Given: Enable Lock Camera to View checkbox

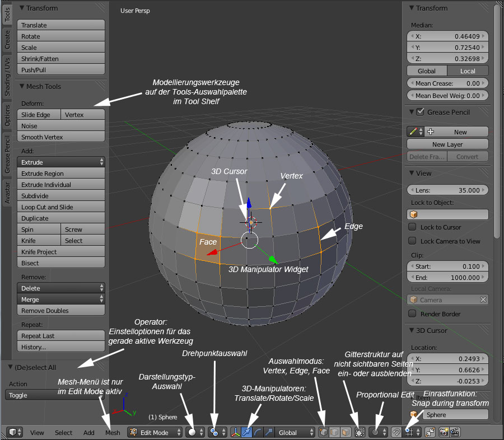Looking at the screenshot, I should (412, 241).
